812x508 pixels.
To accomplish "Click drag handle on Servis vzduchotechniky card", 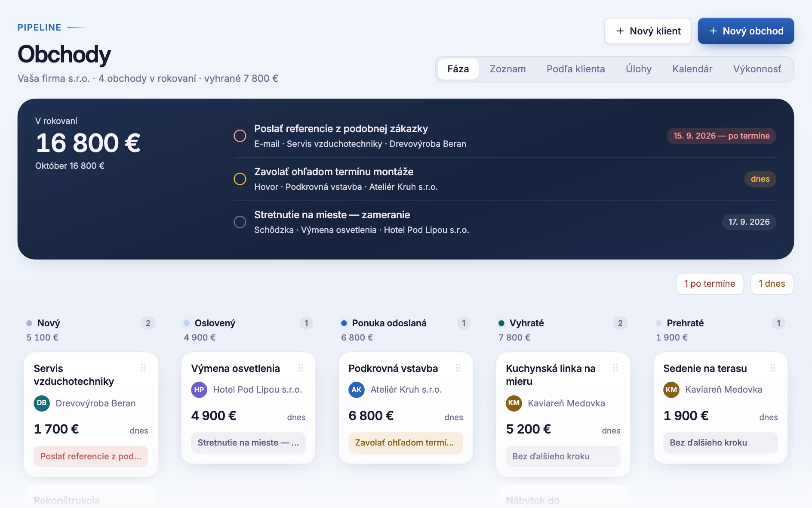I will click(143, 368).
